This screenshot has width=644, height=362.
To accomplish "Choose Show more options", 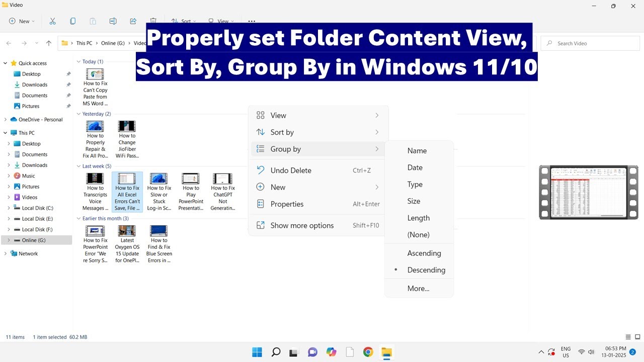I will [318, 225].
